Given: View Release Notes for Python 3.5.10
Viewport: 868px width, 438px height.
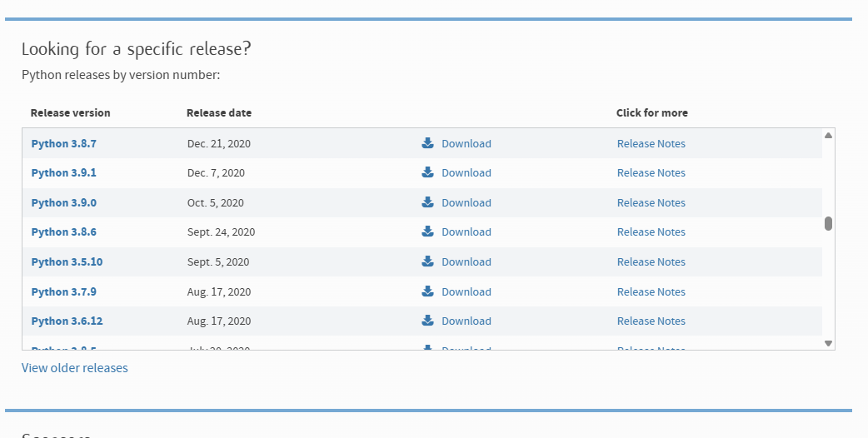Looking at the screenshot, I should click(651, 262).
